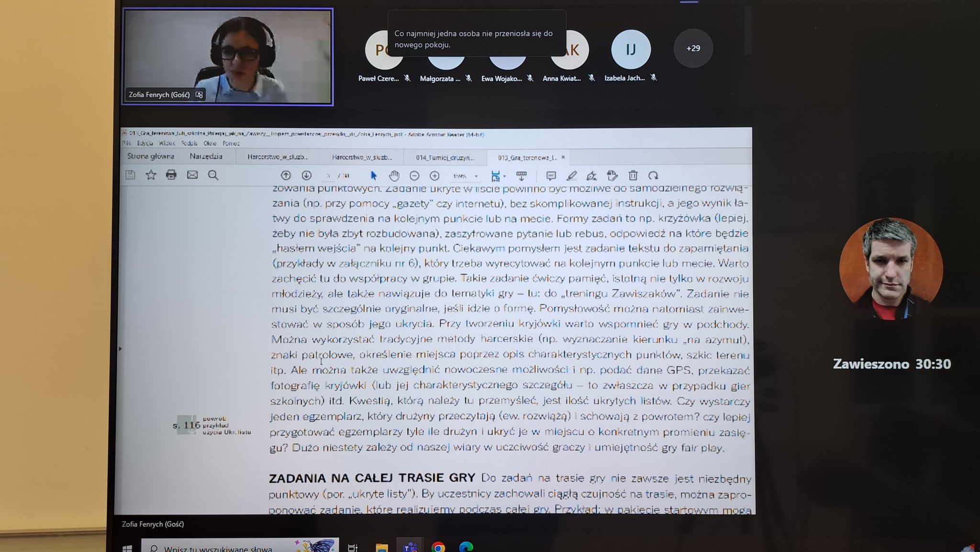Expand the fit page options dropdown arrow
Image resolution: width=980 pixels, height=552 pixels.
[x=504, y=177]
